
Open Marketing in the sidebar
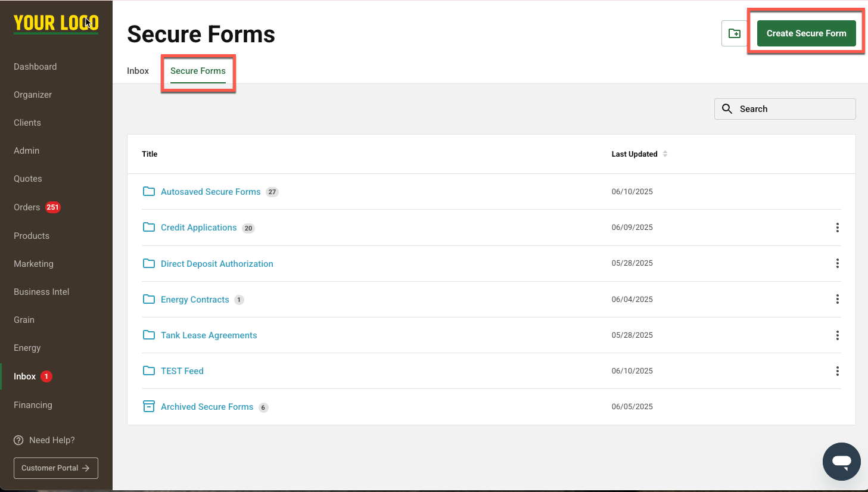tap(33, 264)
